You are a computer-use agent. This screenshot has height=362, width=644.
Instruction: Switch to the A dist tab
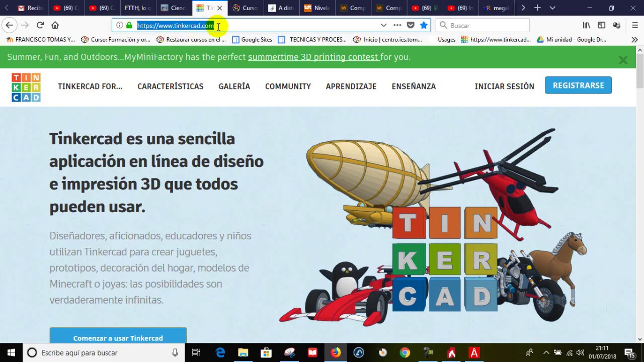281,8
